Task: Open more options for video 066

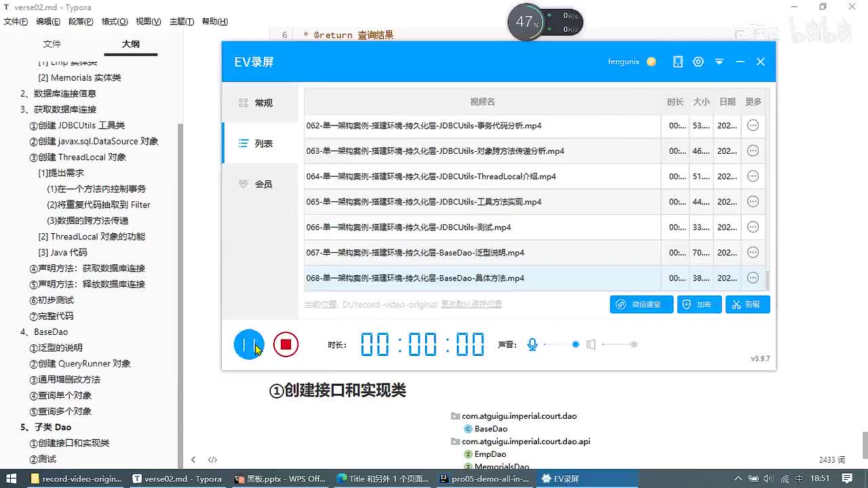Action: click(753, 227)
